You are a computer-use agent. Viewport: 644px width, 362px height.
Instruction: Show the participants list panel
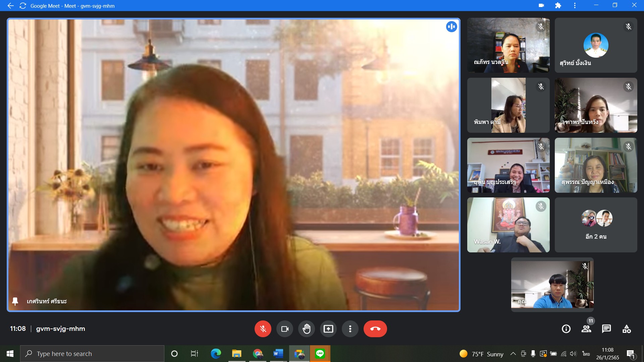pyautogui.click(x=586, y=329)
